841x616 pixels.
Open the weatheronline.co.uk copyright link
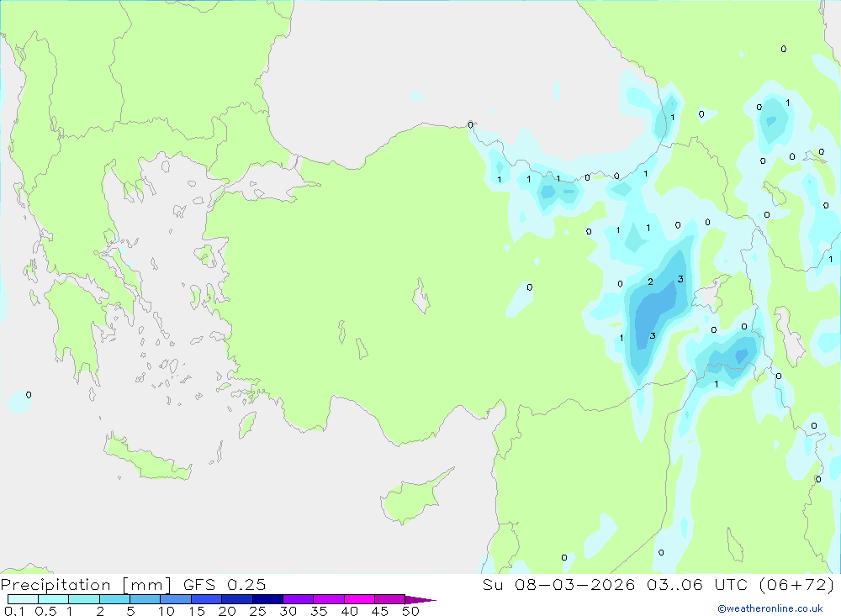point(770,608)
